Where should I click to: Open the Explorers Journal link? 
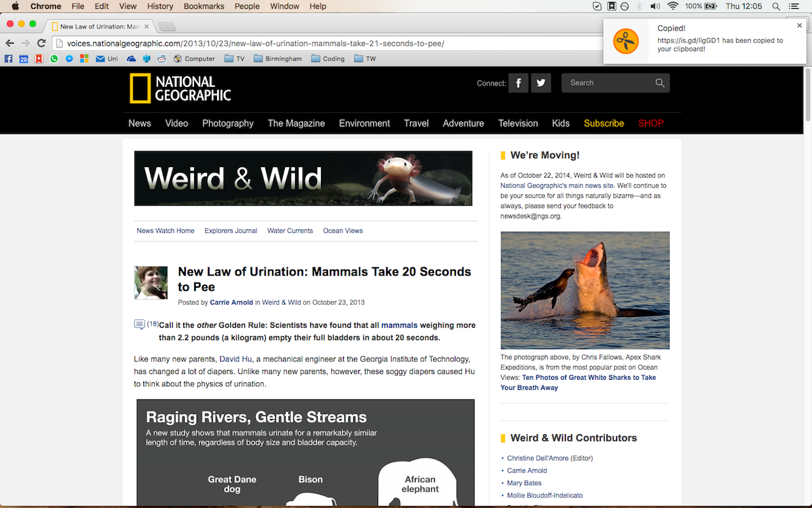point(231,231)
